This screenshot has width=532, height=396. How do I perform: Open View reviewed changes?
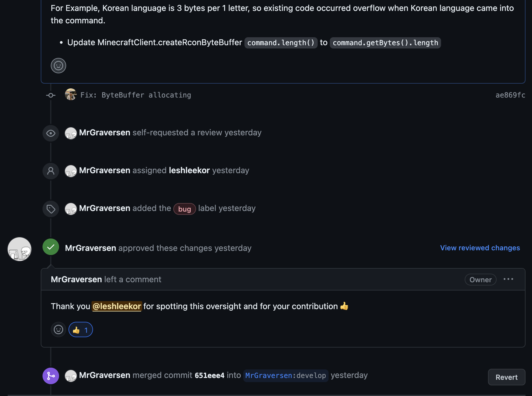point(480,248)
